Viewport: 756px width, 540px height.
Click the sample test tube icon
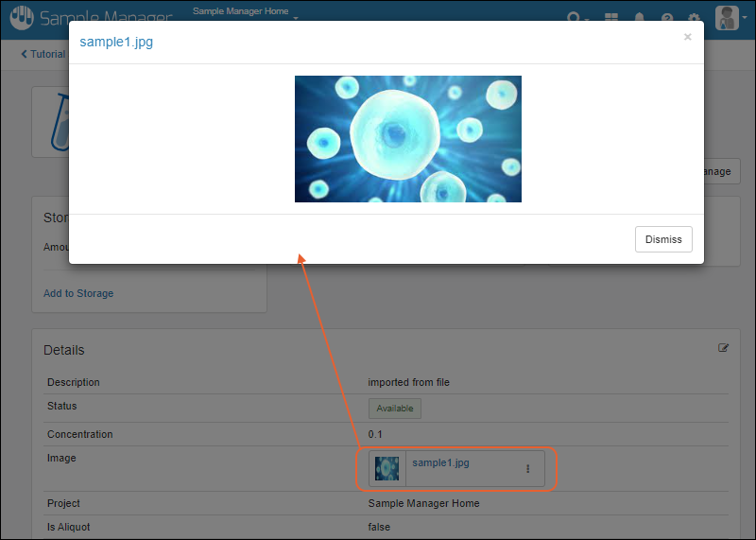click(x=51, y=123)
